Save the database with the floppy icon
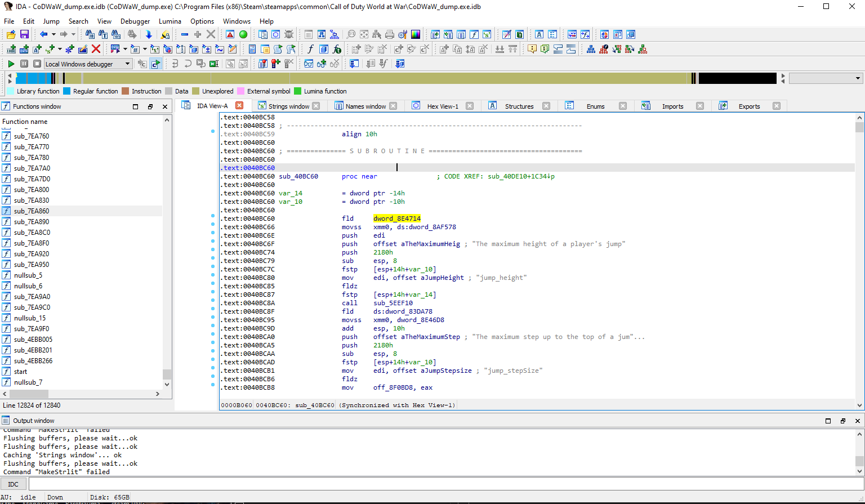The width and height of the screenshot is (865, 504). pos(24,35)
